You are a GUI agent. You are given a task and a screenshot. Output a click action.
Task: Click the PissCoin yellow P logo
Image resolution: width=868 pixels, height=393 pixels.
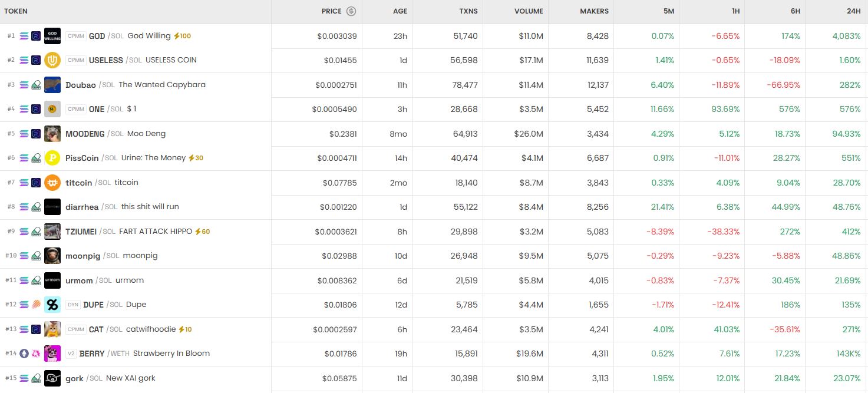[x=52, y=158]
